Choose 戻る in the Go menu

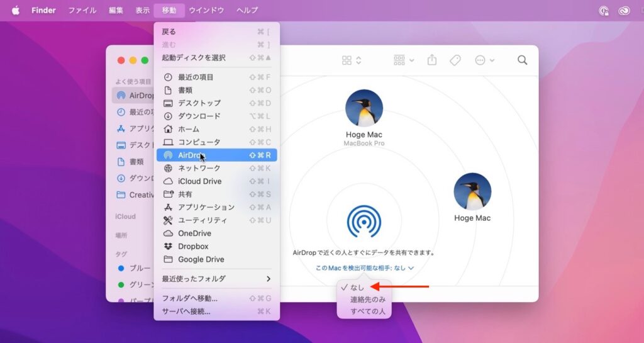tap(216, 31)
